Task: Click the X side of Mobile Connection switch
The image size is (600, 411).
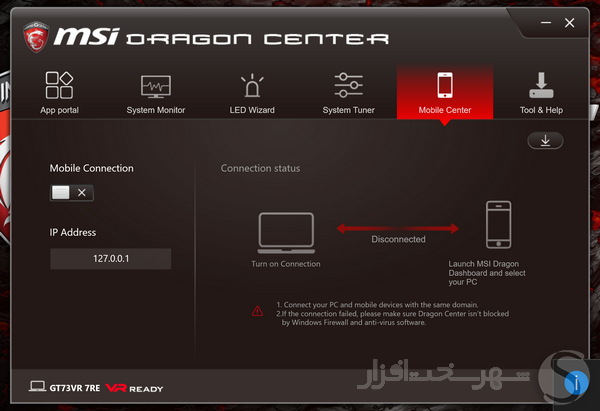Action: [x=82, y=192]
